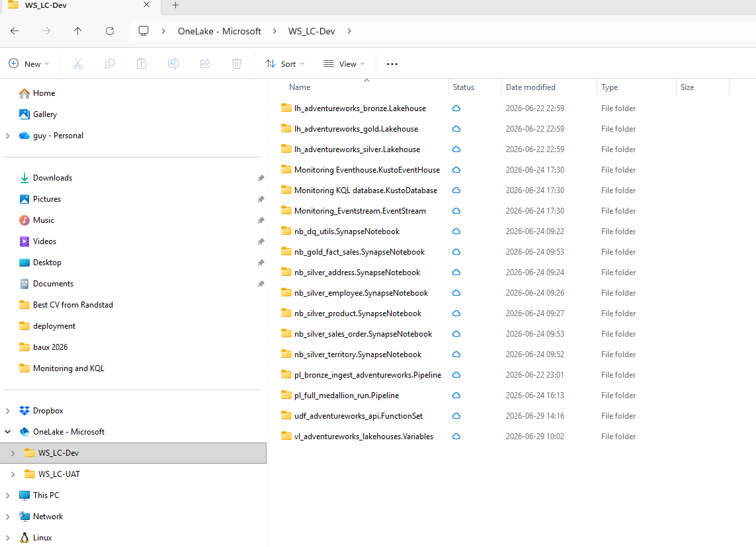Screen dimensions: 756x547
Task: Click the Copy icon in toolbar
Action: [110, 63]
